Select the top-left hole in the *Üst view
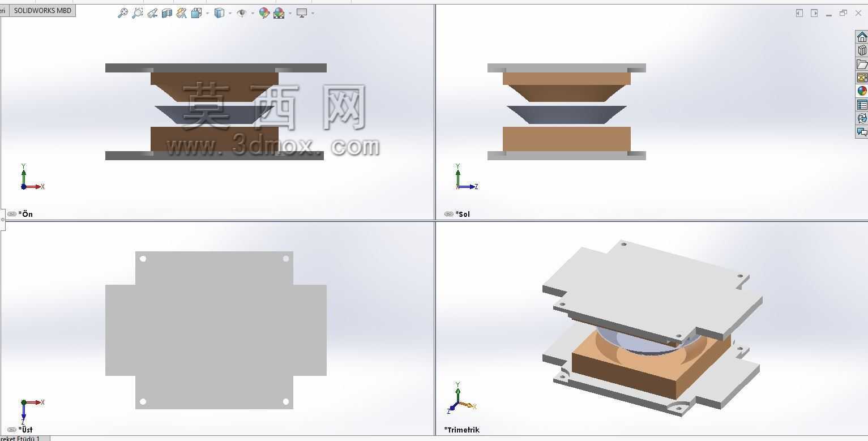 coord(143,259)
